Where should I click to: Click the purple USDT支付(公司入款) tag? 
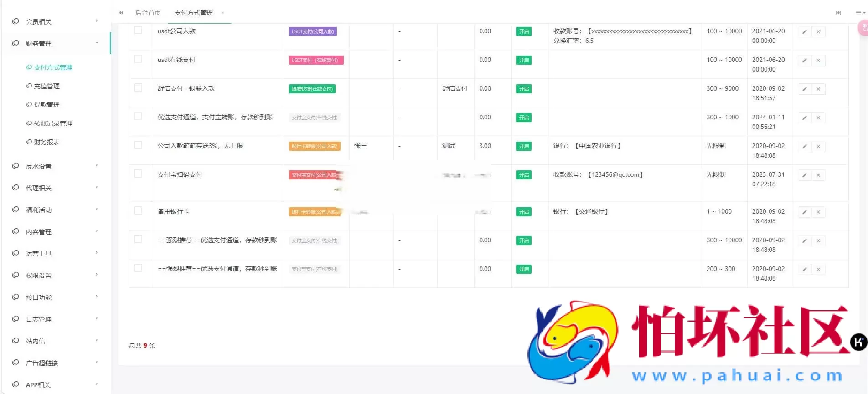tap(313, 31)
